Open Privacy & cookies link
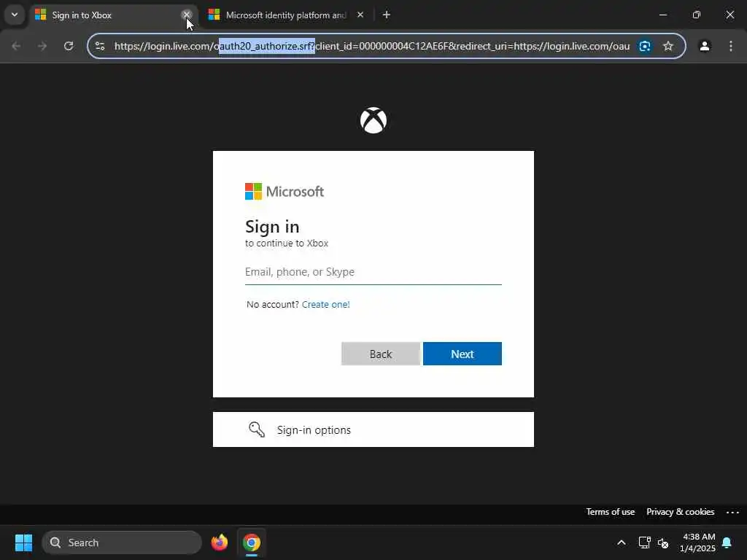The image size is (747, 560). coord(681,512)
